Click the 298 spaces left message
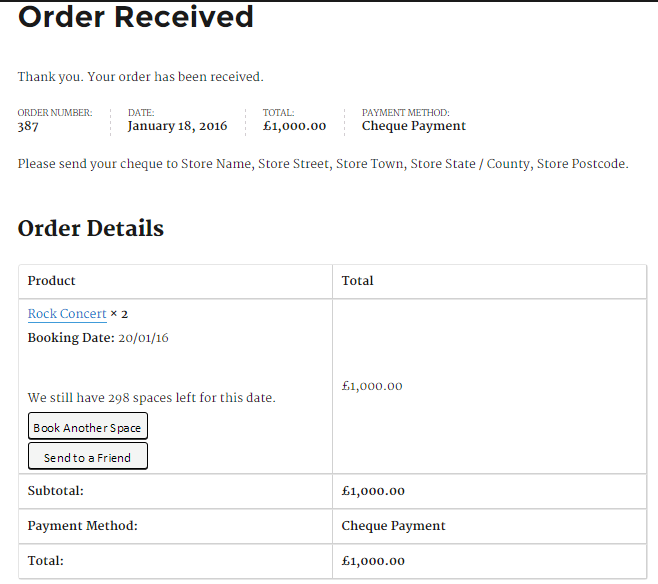658x584 pixels. pyautogui.click(x=151, y=398)
